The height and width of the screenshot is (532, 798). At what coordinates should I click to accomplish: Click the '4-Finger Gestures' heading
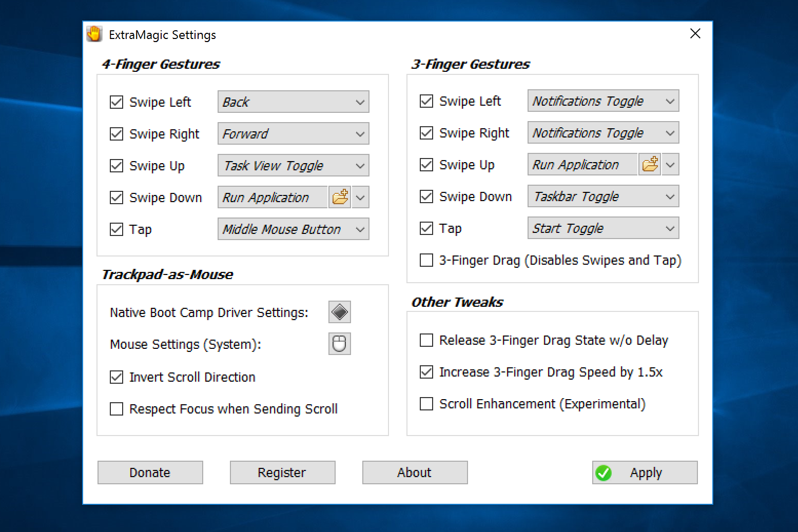161,64
